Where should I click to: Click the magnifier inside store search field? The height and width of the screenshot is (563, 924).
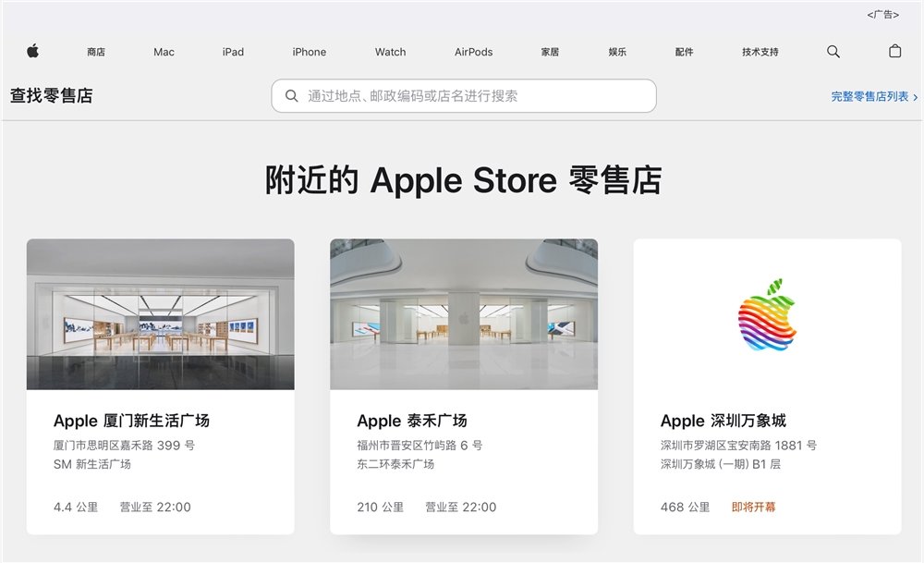291,95
